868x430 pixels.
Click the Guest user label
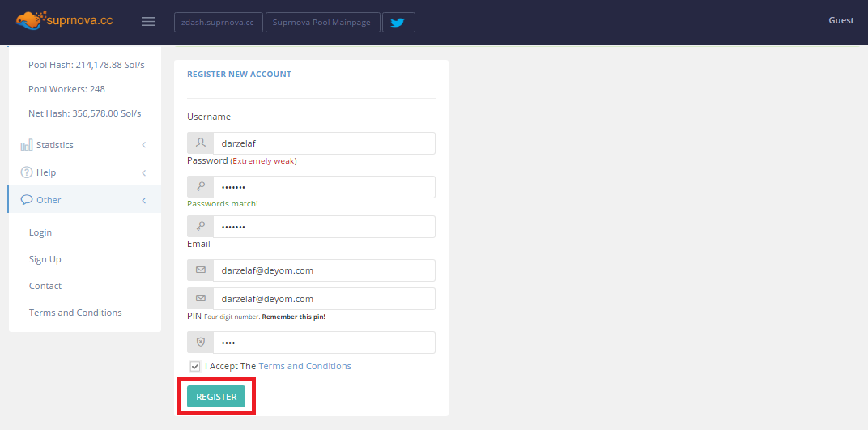(840, 20)
